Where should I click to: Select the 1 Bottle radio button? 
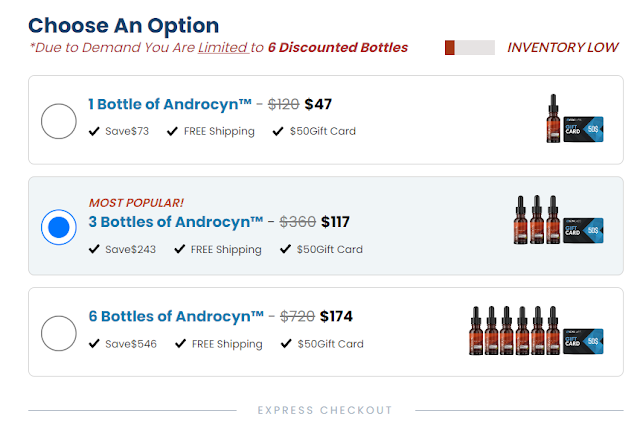[59, 121]
